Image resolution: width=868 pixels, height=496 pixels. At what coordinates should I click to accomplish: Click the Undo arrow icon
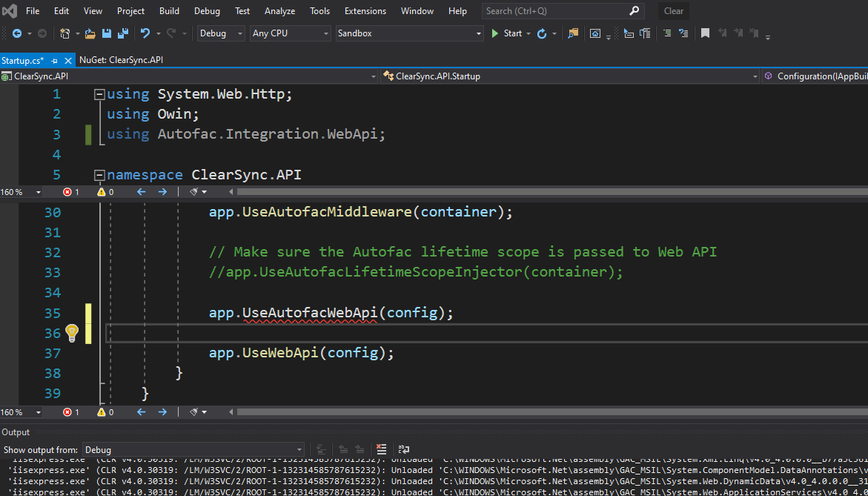145,33
